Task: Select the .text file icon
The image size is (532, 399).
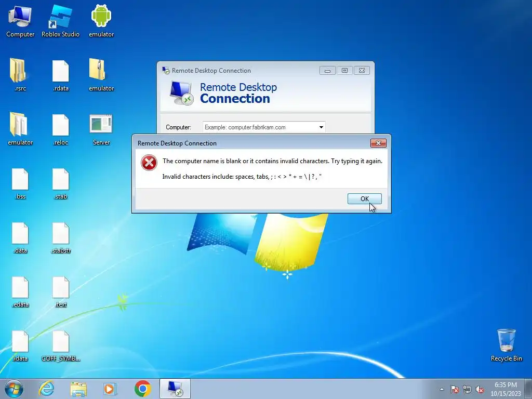Action: tap(61, 291)
